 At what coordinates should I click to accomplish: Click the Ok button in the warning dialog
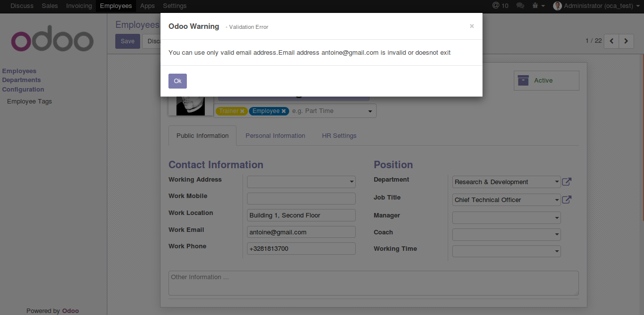(x=177, y=81)
